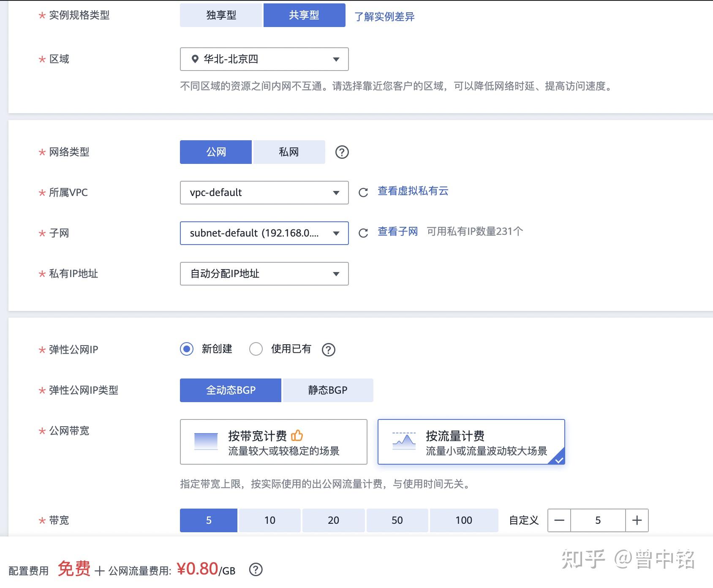Click the location pin icon in region selector
The width and height of the screenshot is (713, 588).
coord(194,59)
